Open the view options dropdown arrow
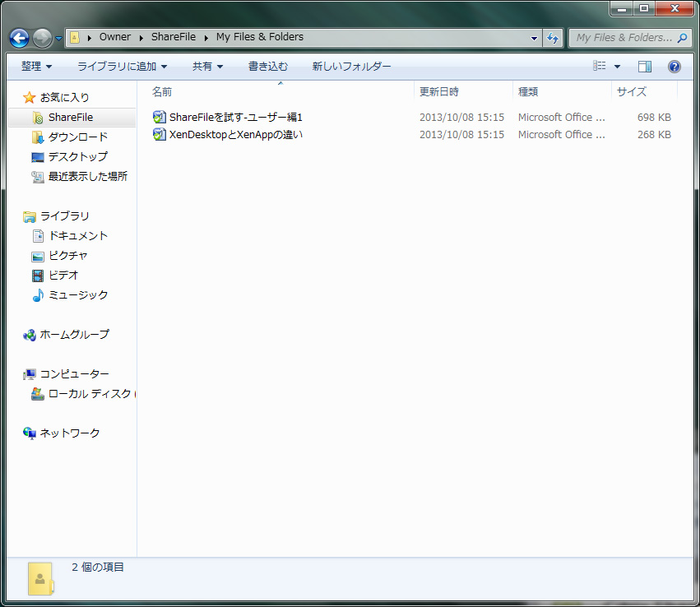This screenshot has height=607, width=700. click(x=617, y=67)
